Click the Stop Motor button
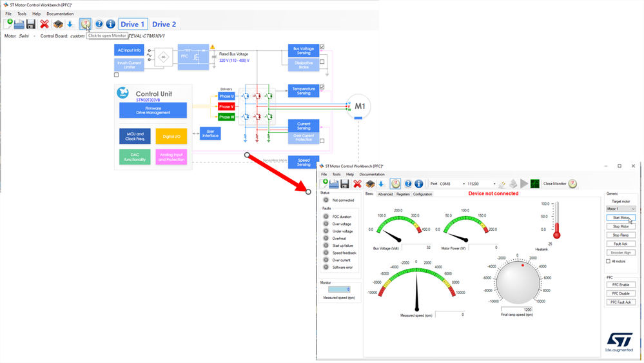The height and width of the screenshot is (363, 644). pyautogui.click(x=621, y=226)
